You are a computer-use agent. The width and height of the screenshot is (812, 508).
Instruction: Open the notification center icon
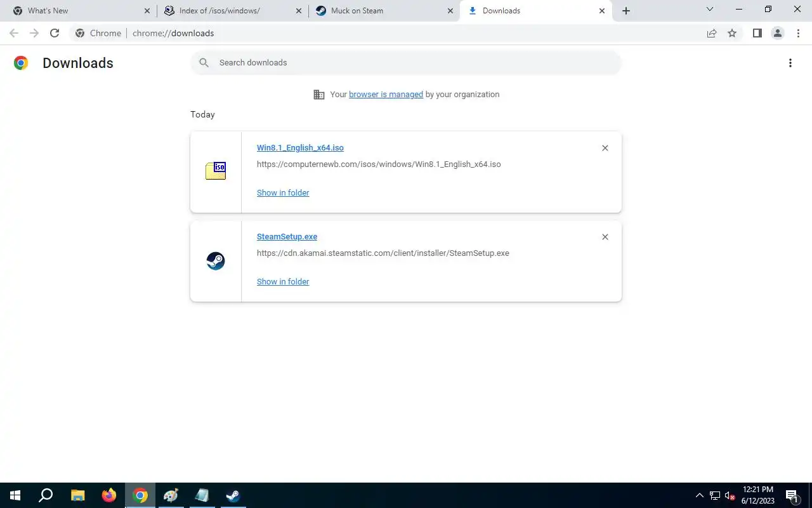click(x=792, y=495)
